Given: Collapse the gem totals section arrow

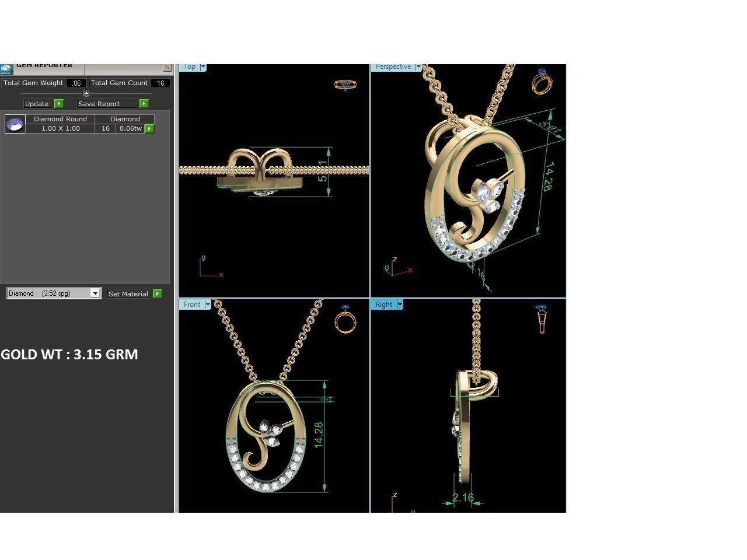Looking at the screenshot, I should pyautogui.click(x=86, y=93).
